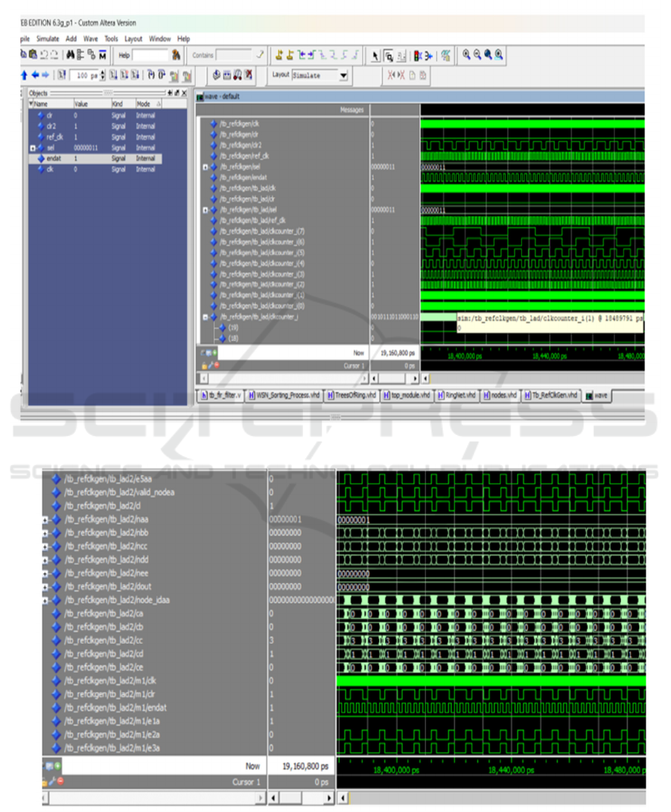Click the help search icon beside Help field
671x812 pixels.
(x=177, y=54)
